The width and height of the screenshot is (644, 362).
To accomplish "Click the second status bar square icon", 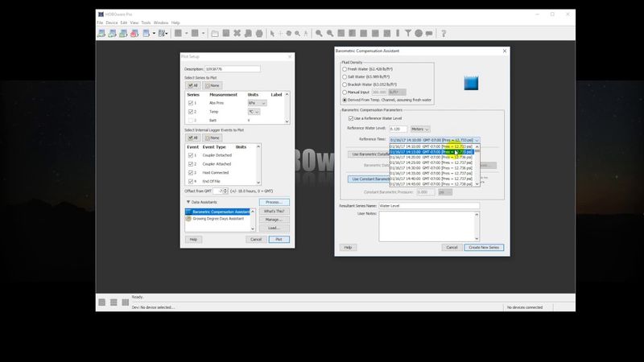I will (x=114, y=302).
